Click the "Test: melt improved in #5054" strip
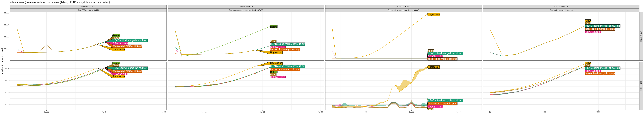This screenshot has height=117, width=644. [x=561, y=10]
